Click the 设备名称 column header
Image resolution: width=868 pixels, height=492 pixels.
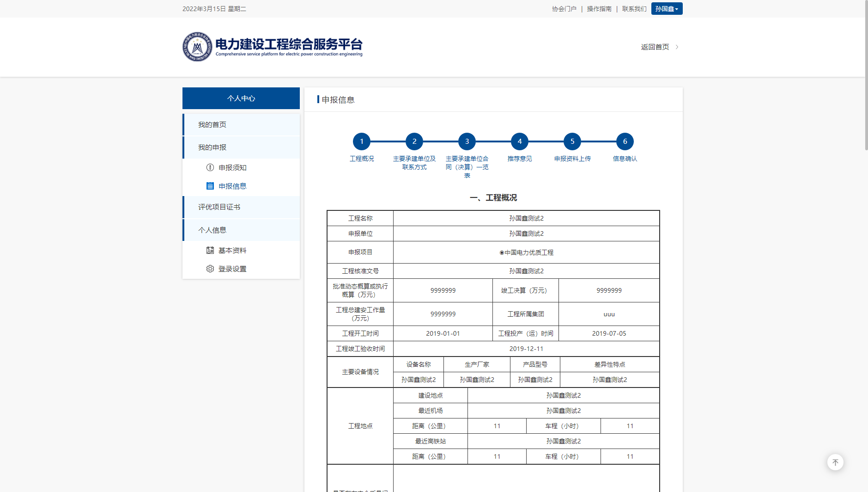pos(419,364)
